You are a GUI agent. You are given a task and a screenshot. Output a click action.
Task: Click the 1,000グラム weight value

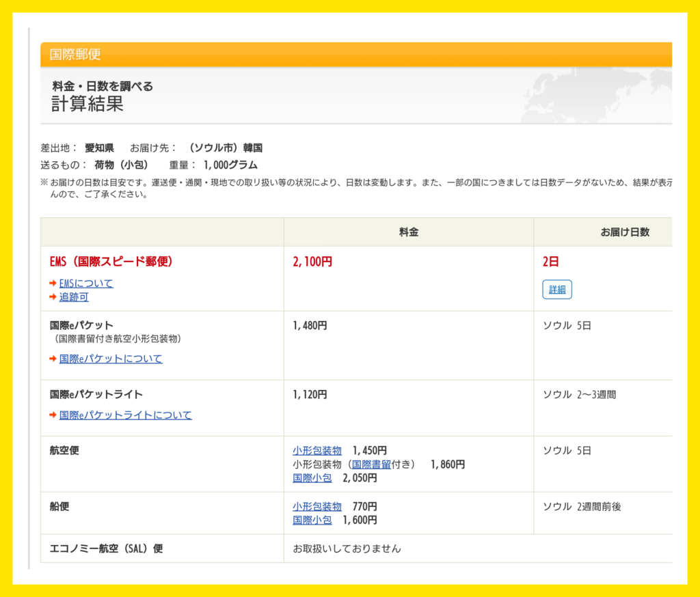point(230,165)
